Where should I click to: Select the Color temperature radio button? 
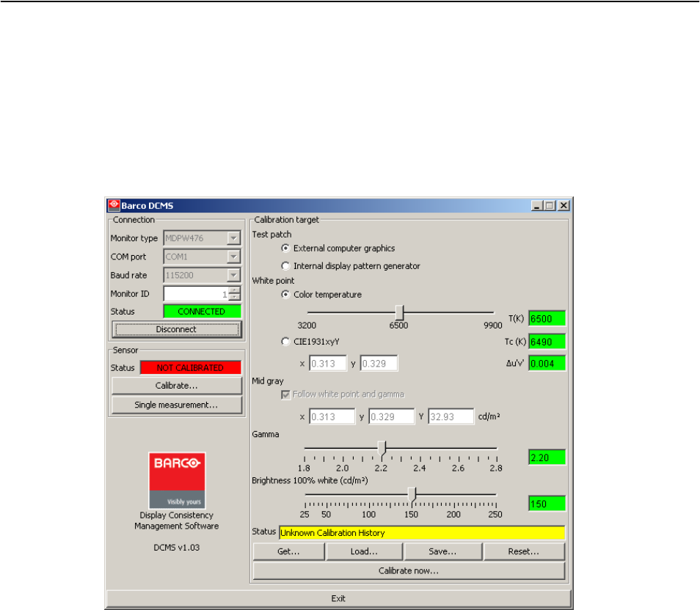tap(286, 295)
